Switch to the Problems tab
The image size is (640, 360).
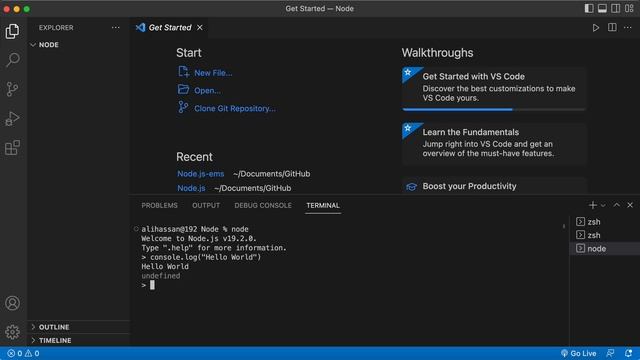(x=159, y=205)
